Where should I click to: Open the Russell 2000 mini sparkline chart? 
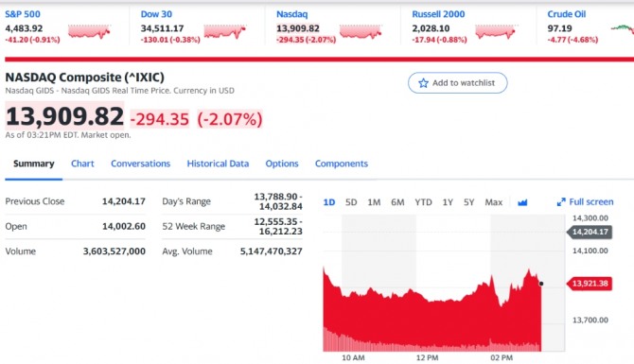click(x=497, y=32)
